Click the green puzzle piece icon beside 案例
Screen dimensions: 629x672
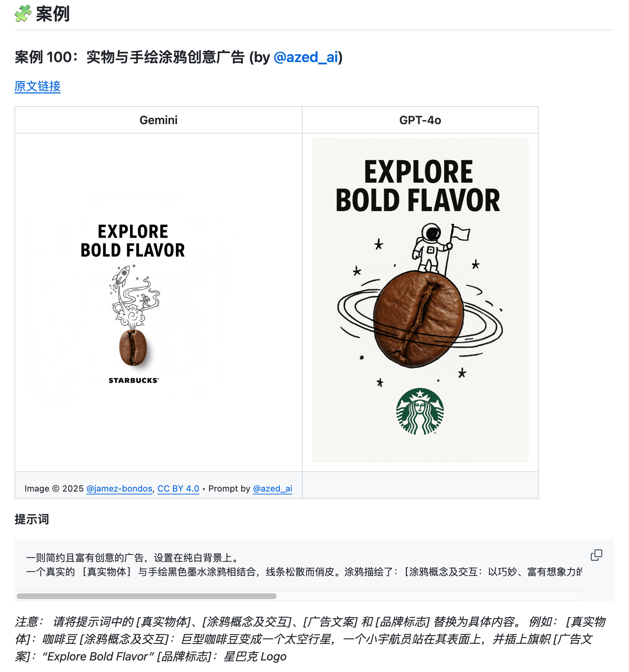pyautogui.click(x=23, y=14)
